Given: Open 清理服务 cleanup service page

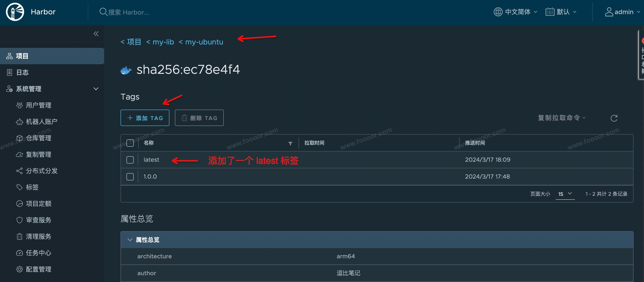Looking at the screenshot, I should (x=38, y=236).
